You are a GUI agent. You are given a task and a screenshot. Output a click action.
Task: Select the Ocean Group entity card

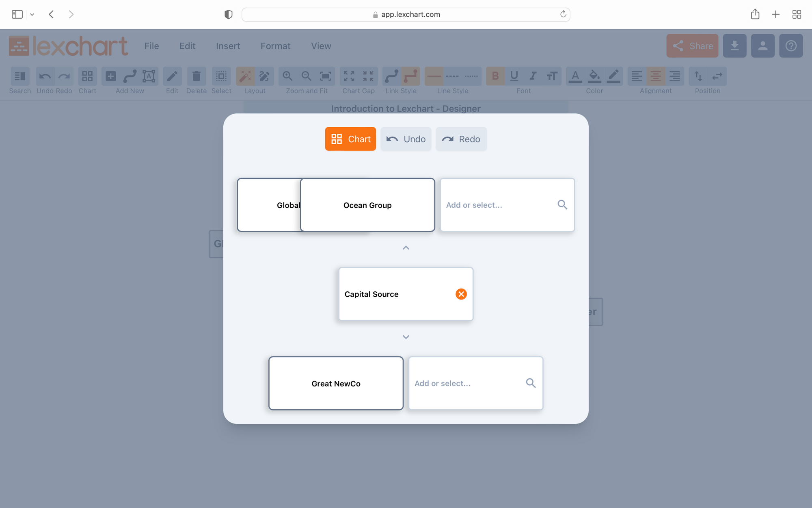(367, 205)
